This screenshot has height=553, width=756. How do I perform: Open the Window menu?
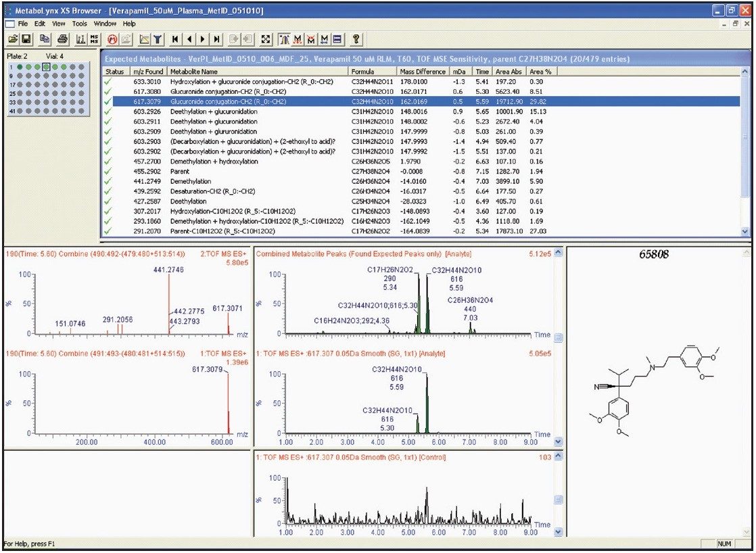[105, 24]
